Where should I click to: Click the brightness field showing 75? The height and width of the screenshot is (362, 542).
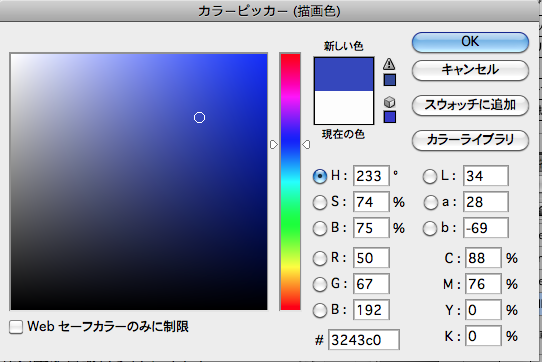[371, 228]
